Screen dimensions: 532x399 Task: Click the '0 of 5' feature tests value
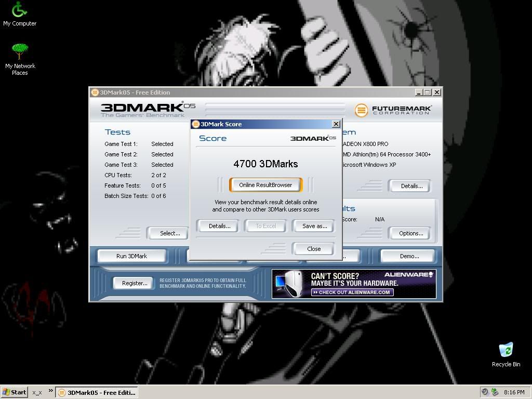(x=158, y=185)
